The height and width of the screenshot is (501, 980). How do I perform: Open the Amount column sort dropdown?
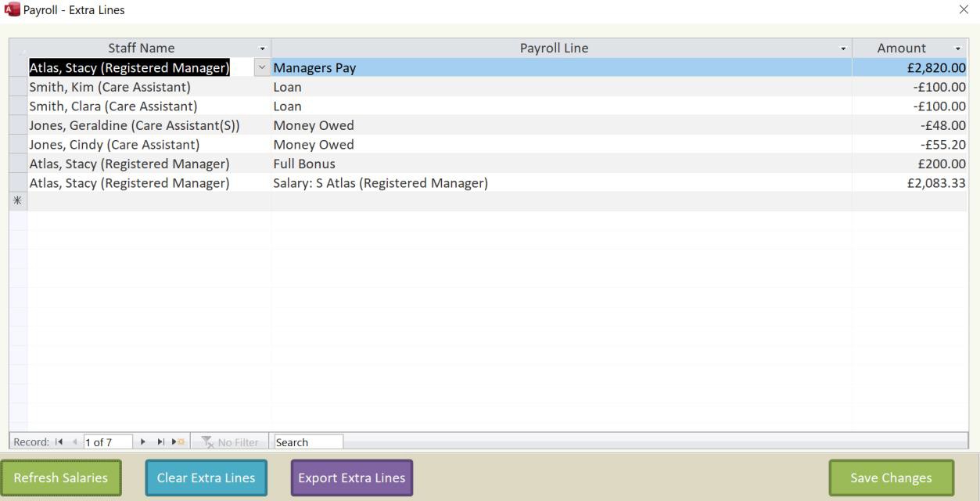point(958,49)
